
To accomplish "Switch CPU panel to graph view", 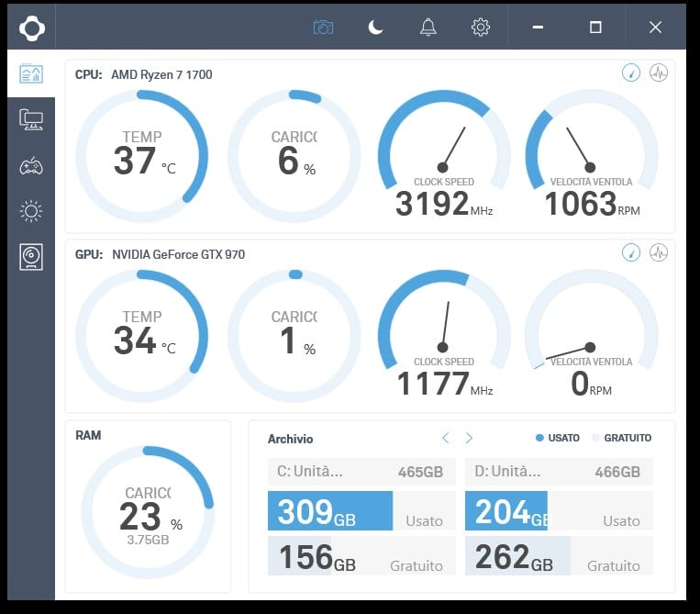I will tap(659, 73).
